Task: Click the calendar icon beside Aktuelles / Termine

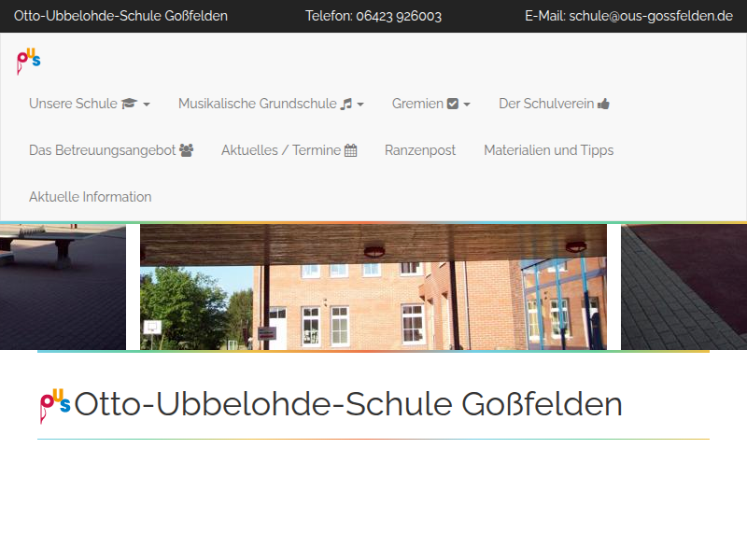Action: (351, 149)
